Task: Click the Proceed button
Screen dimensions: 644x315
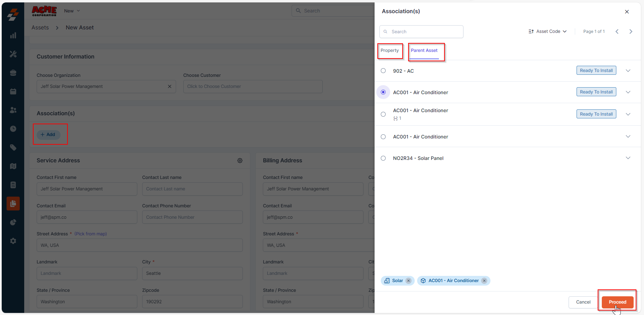Action: point(617,302)
